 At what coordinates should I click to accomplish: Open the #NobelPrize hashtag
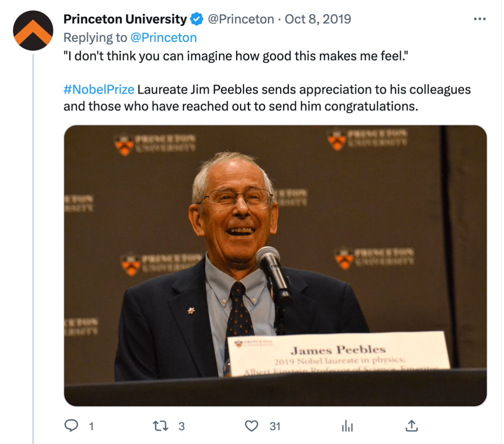tap(99, 89)
